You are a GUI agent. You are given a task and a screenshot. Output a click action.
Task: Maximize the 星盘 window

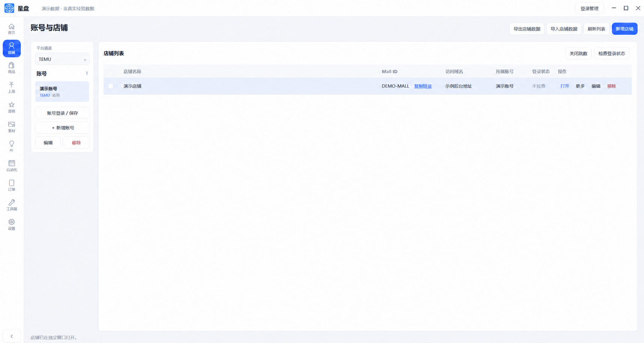click(626, 8)
